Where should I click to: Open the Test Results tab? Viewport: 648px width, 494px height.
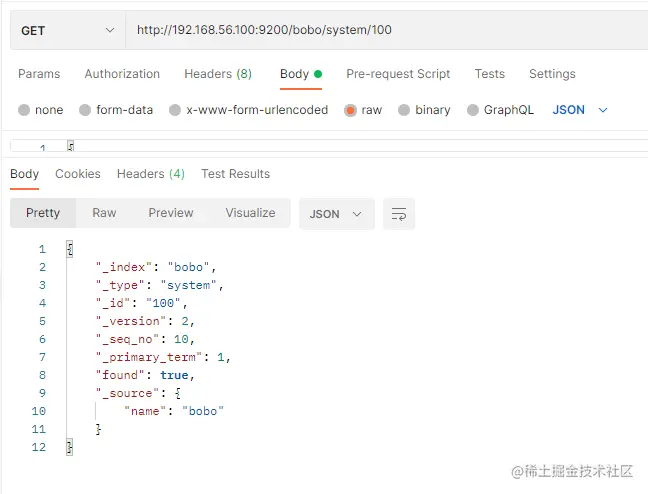(x=236, y=174)
